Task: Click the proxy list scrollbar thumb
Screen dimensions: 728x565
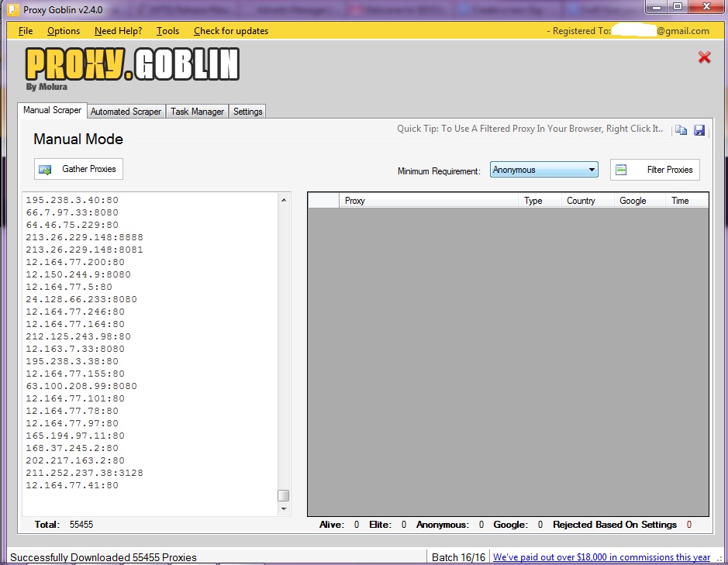Action: point(284,496)
